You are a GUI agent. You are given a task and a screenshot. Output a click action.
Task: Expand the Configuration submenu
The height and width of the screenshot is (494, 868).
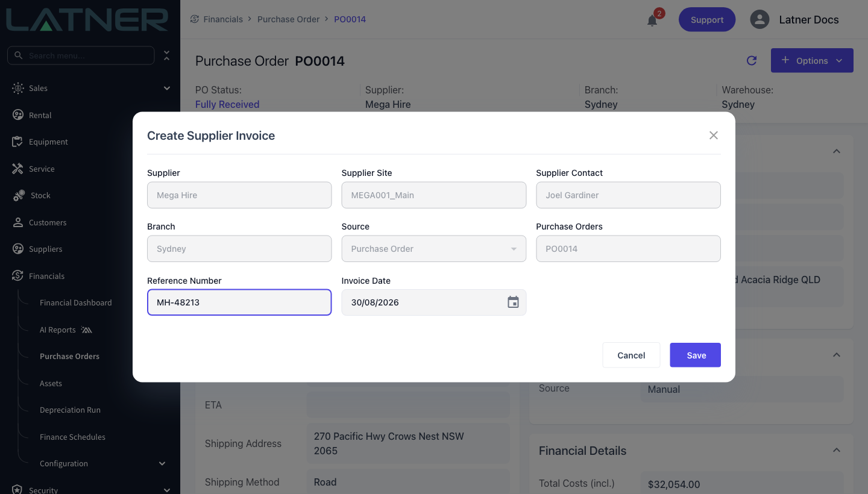[x=162, y=463]
